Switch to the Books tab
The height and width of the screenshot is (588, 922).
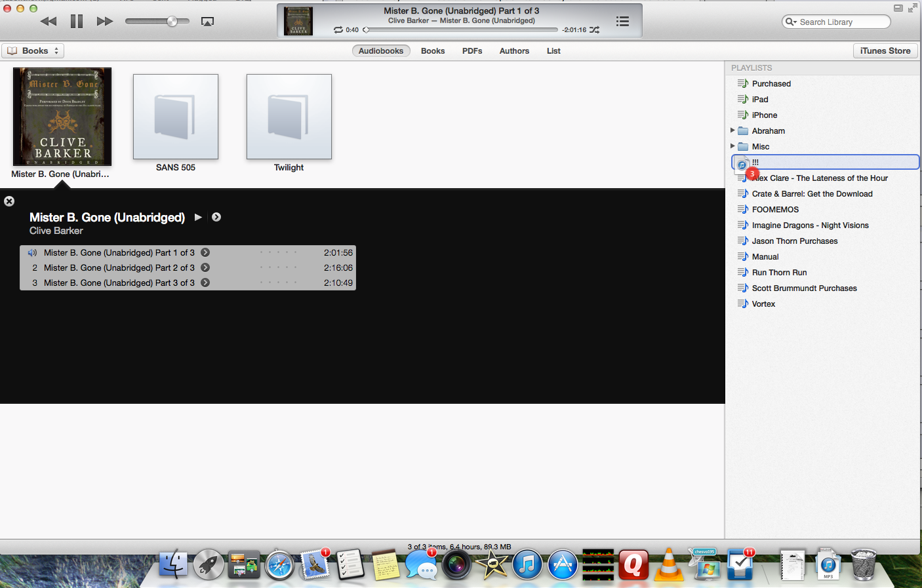click(x=433, y=50)
